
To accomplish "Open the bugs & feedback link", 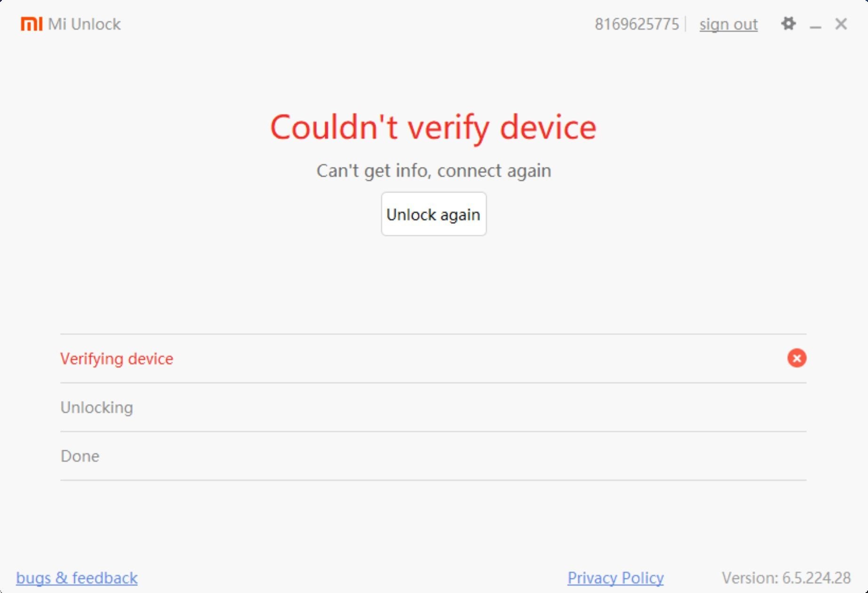I will pos(77,577).
